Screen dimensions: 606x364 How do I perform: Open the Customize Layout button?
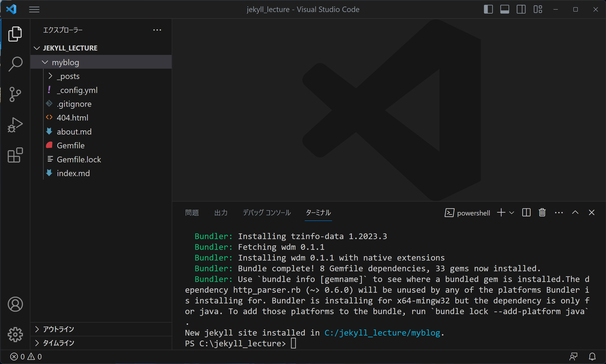[537, 9]
